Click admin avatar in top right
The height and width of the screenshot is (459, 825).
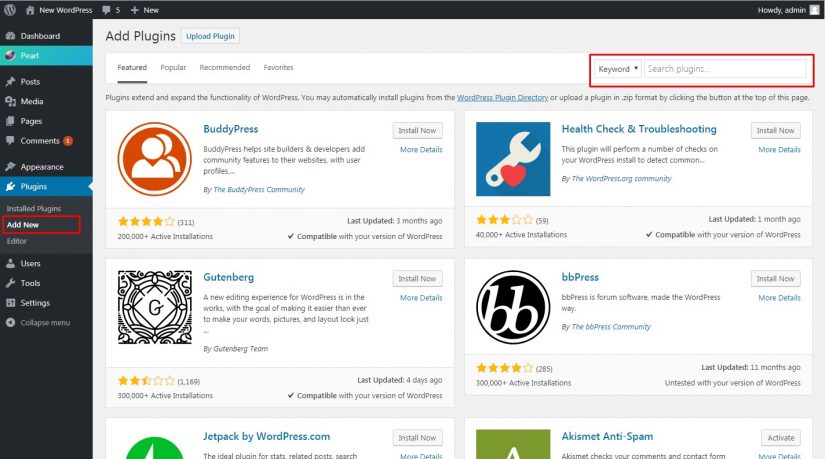coord(814,10)
